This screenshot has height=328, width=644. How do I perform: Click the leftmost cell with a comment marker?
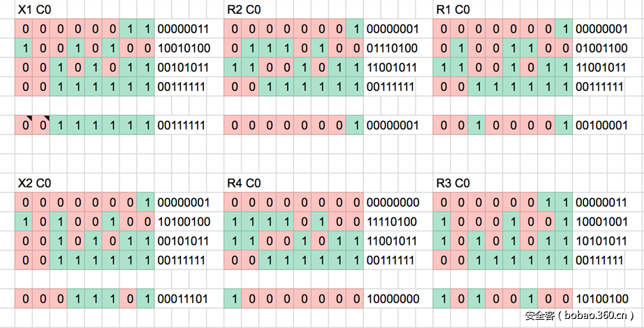tap(24, 125)
